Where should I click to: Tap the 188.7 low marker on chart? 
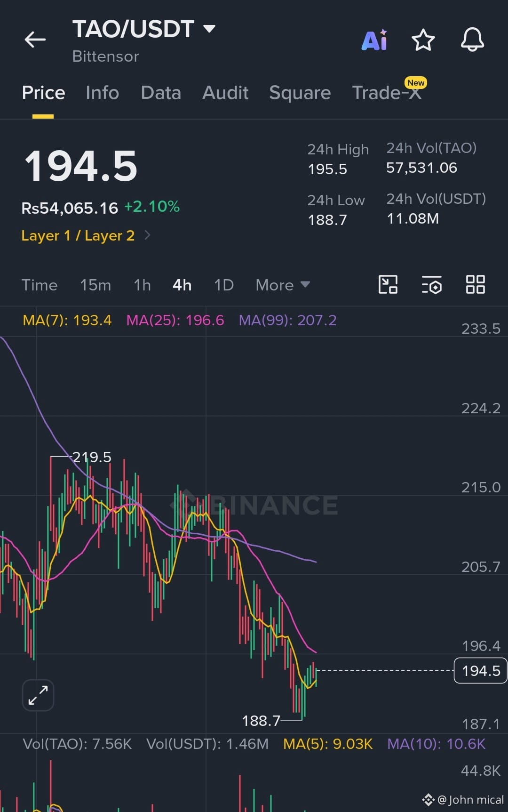click(261, 721)
